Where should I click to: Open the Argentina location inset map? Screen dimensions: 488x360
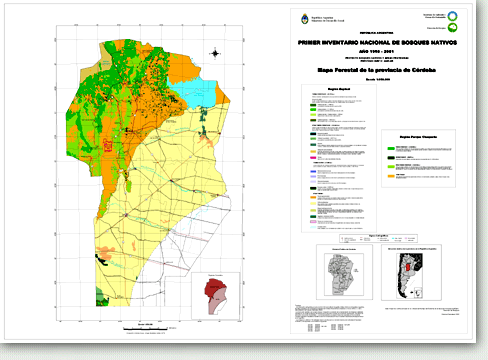click(x=411, y=272)
